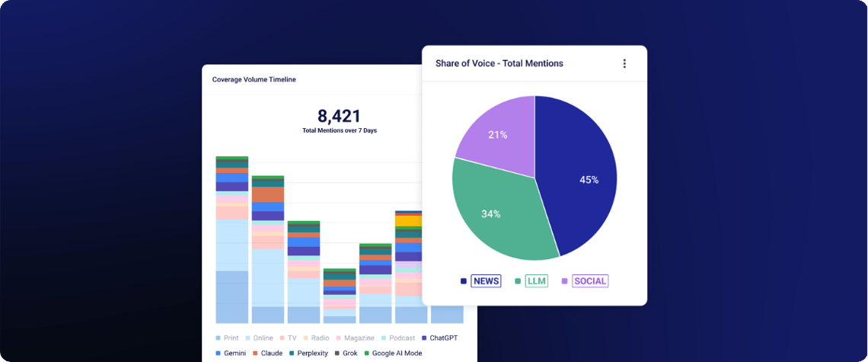Toggle the Magazine legend entry

click(x=354, y=338)
